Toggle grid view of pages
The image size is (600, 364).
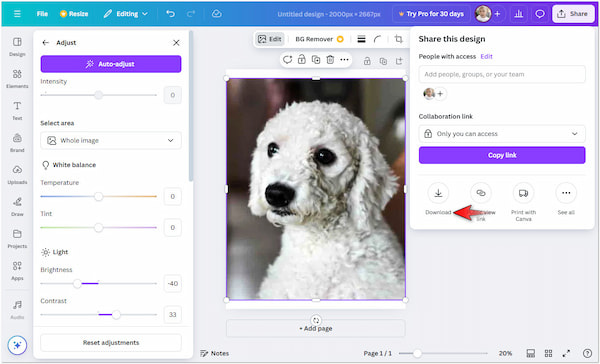pos(548,353)
